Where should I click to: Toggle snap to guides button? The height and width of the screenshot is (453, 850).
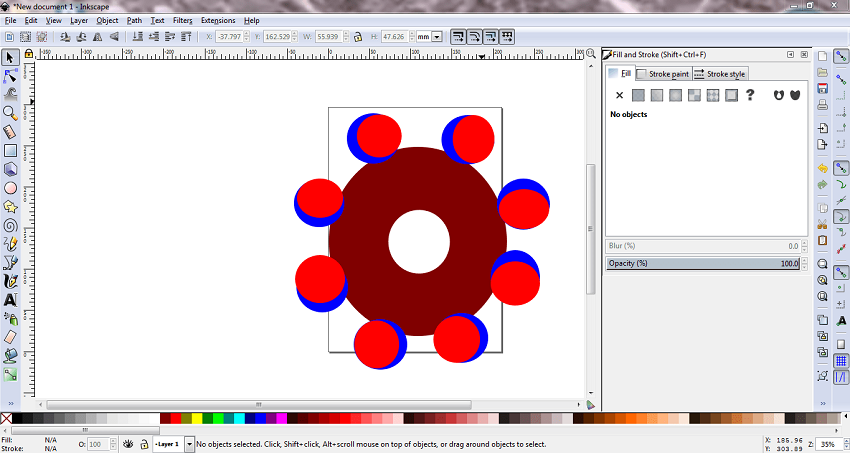(841, 377)
